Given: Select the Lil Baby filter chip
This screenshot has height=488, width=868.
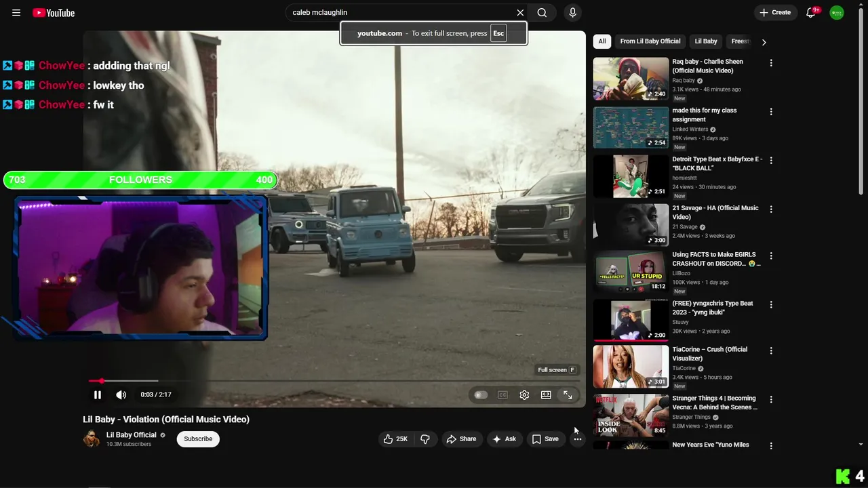Looking at the screenshot, I should point(706,41).
